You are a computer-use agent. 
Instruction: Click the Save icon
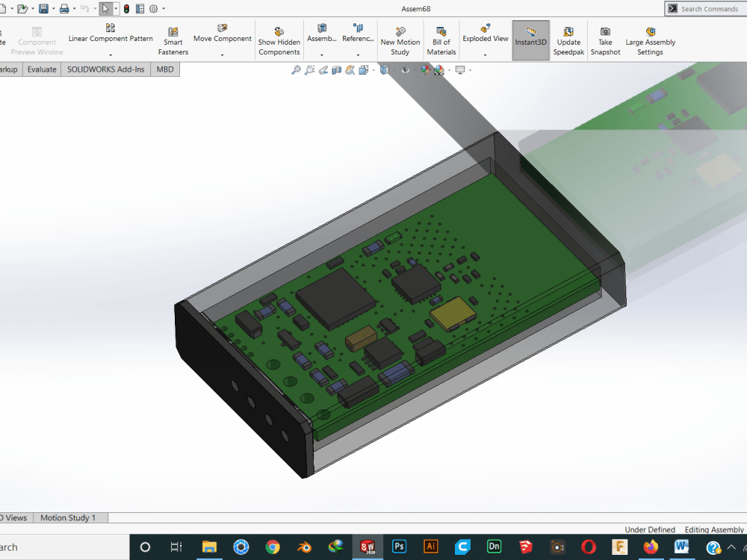pos(43,8)
